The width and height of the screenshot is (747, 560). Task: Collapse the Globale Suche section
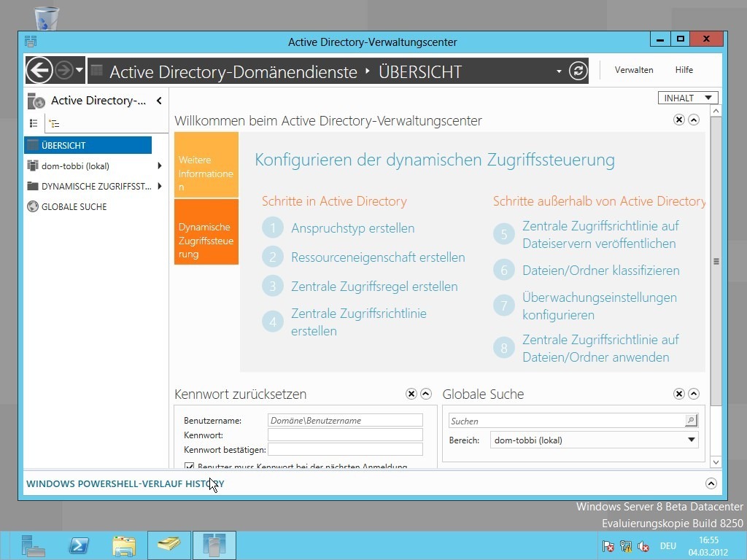[694, 394]
